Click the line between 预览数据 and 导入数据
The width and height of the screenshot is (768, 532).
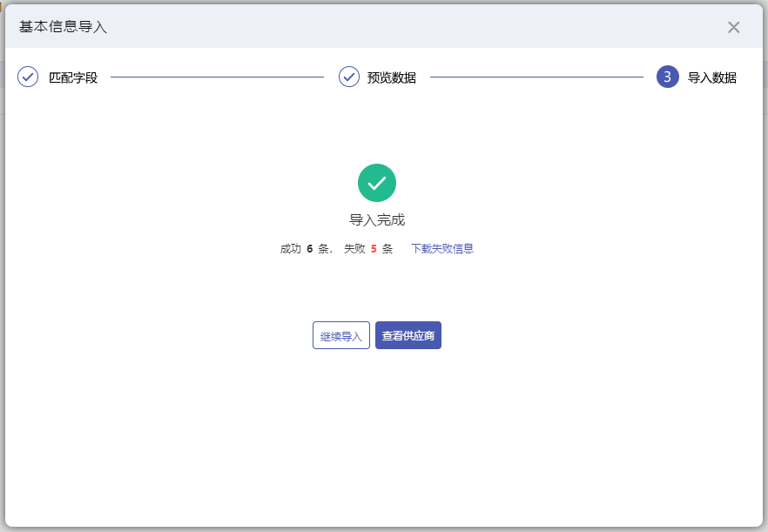point(536,77)
